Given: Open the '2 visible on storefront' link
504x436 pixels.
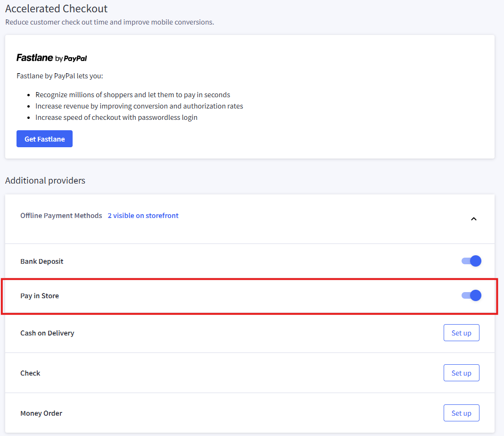Looking at the screenshot, I should click(x=143, y=216).
